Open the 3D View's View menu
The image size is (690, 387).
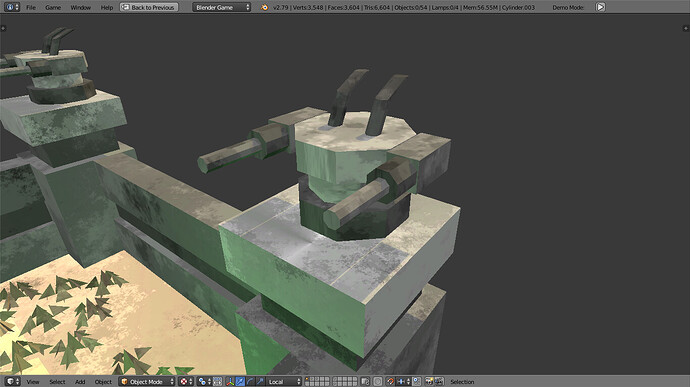[33, 382]
